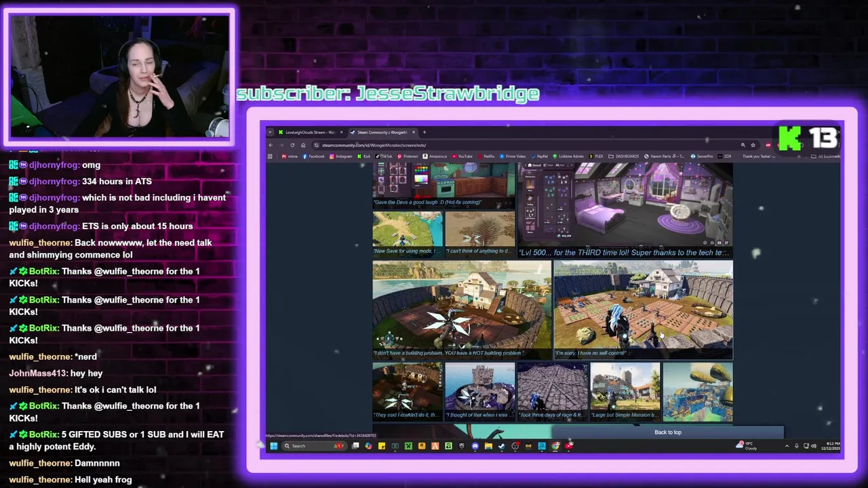The image size is (868, 488).
Task: Open the 'They said I couldn't do it' screenshot
Action: (x=407, y=392)
